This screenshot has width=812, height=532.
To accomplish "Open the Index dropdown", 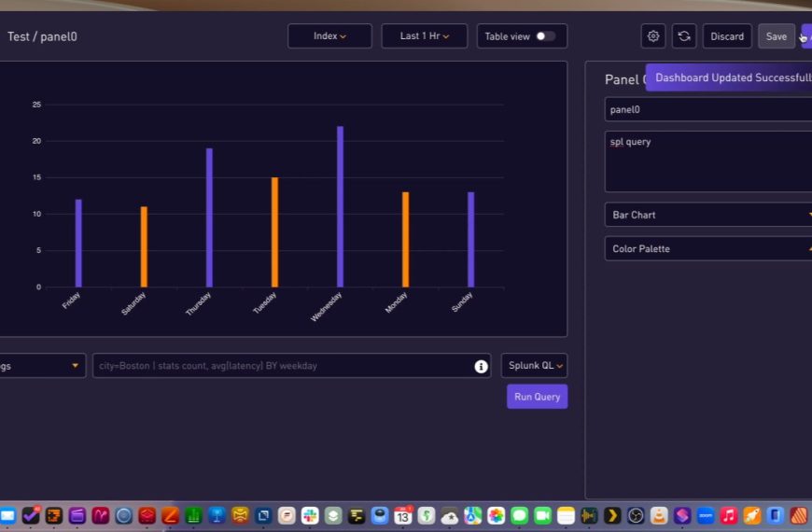I will tap(329, 36).
